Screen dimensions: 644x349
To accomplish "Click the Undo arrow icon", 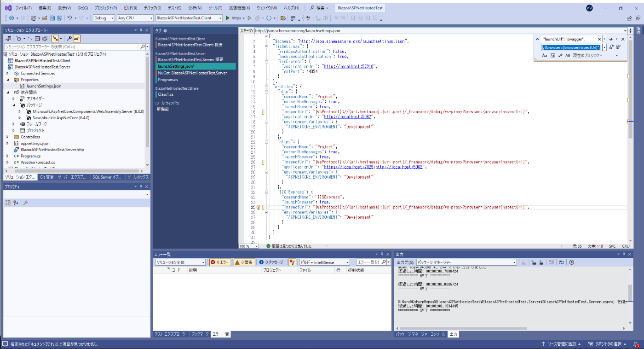I will coord(69,18).
